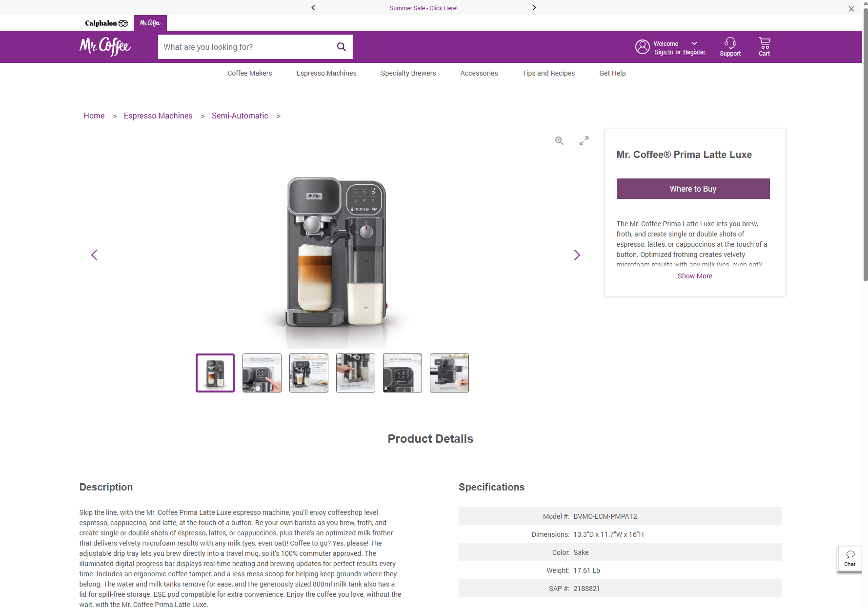This screenshot has height=608, width=868.
Task: Open Get Help menu
Action: pyautogui.click(x=612, y=73)
